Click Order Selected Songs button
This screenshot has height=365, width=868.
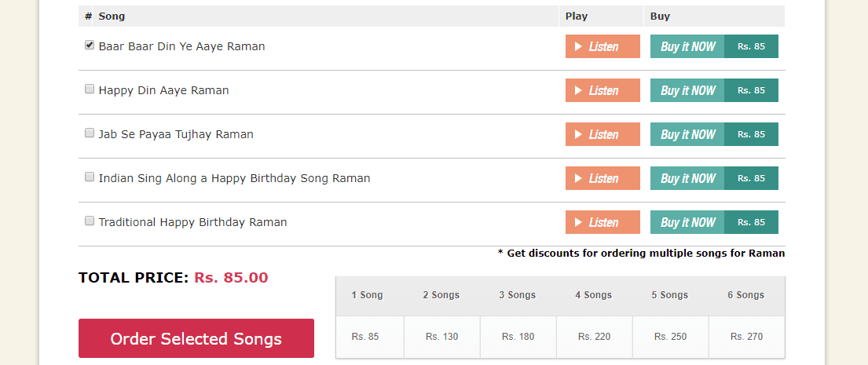coord(196,338)
